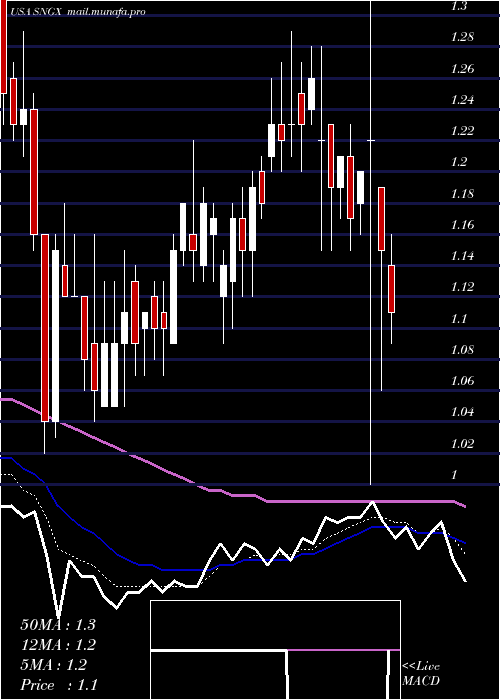
Task: Select the 1.02 price axis label
Action: (x=462, y=443)
